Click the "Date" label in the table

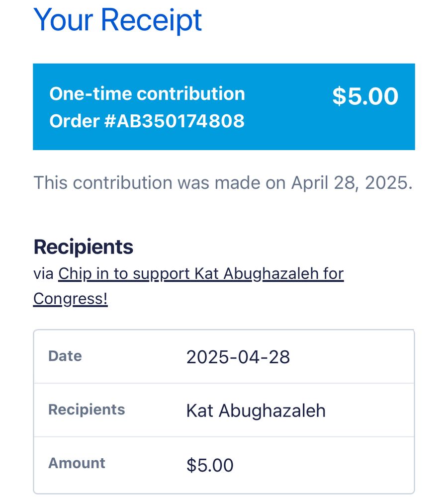pyautogui.click(x=65, y=356)
